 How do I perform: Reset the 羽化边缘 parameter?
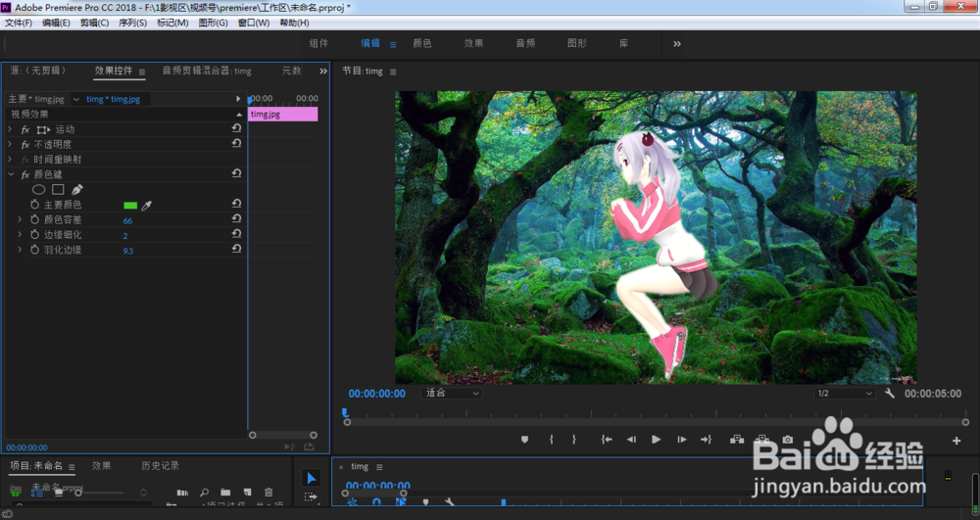click(236, 249)
